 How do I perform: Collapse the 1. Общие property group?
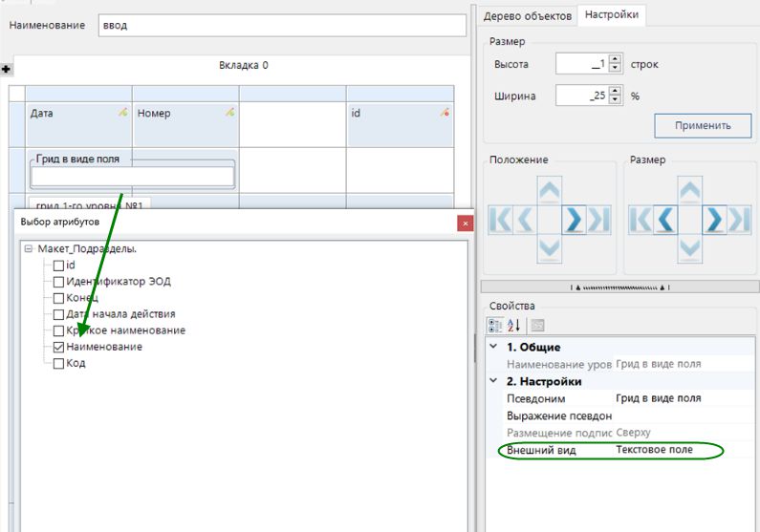493,347
